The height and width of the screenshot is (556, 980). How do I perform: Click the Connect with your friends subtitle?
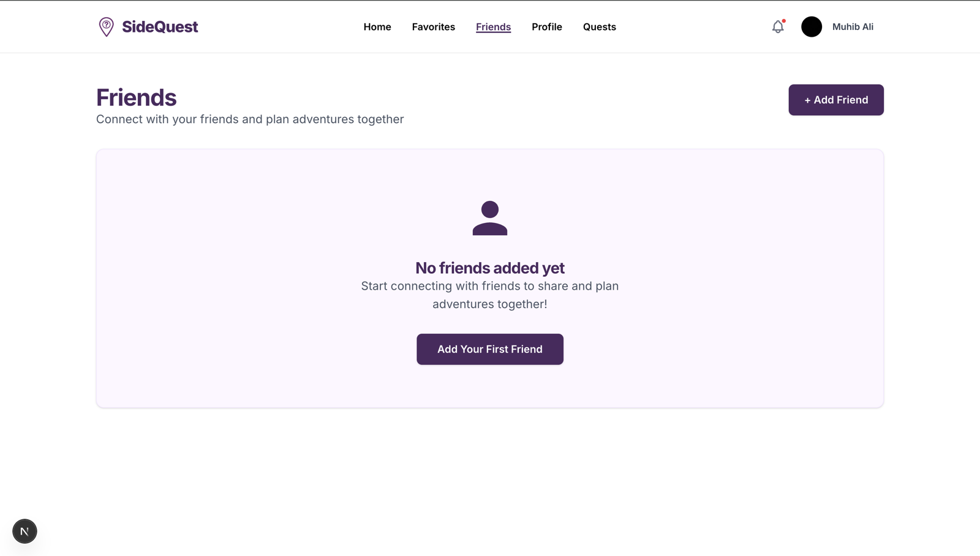click(x=250, y=119)
